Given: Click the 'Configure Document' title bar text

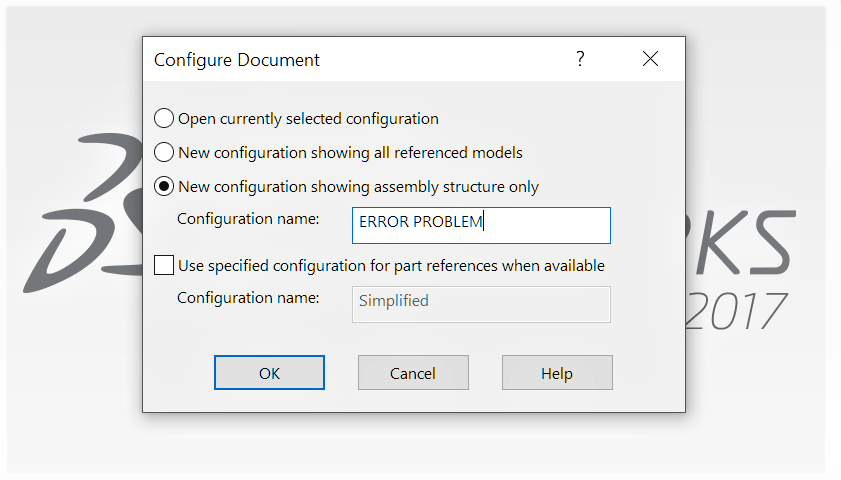Looking at the screenshot, I should [237, 60].
